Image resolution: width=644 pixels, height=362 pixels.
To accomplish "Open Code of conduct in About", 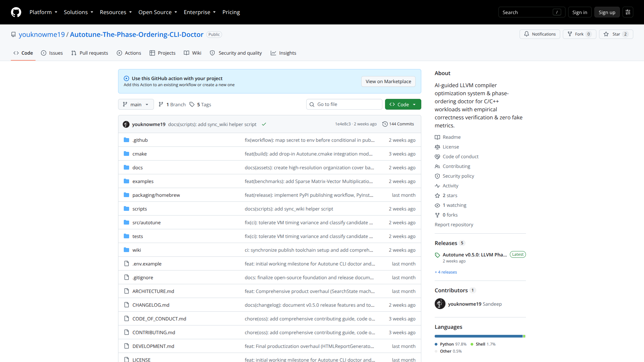I will [457, 157].
